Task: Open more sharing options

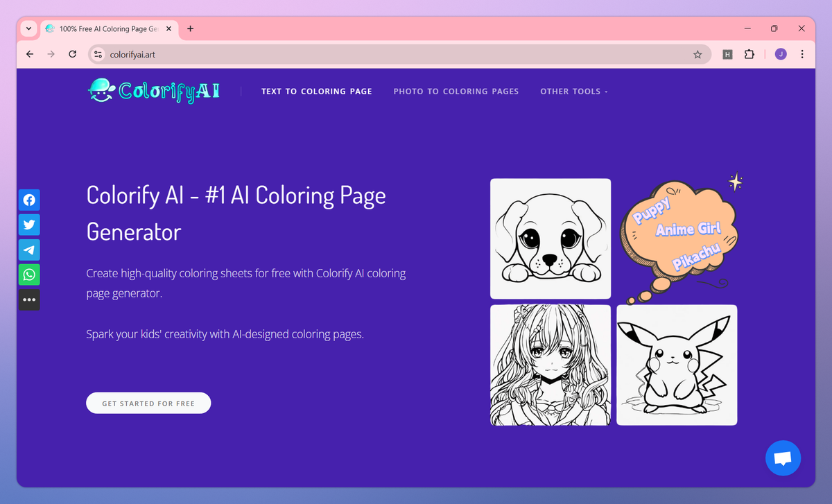Action: point(29,299)
